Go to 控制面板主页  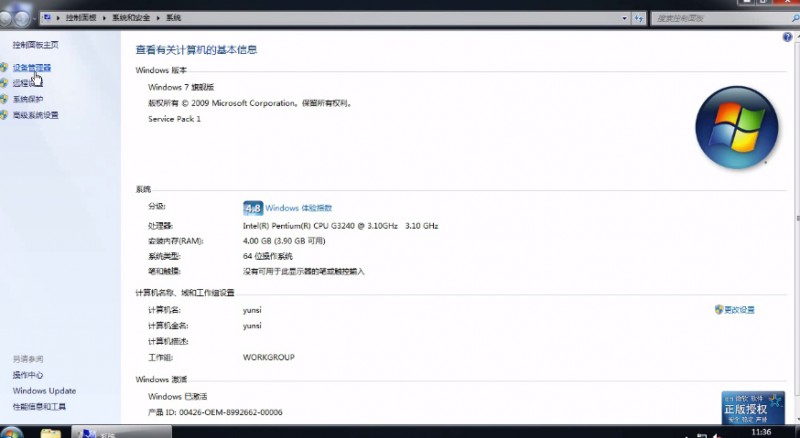[35, 45]
